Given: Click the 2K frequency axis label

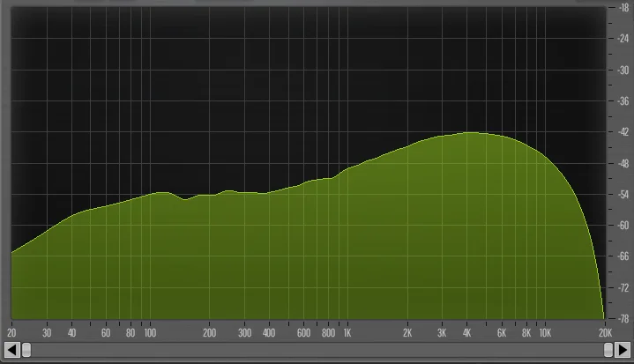Looking at the screenshot, I should click(407, 334).
